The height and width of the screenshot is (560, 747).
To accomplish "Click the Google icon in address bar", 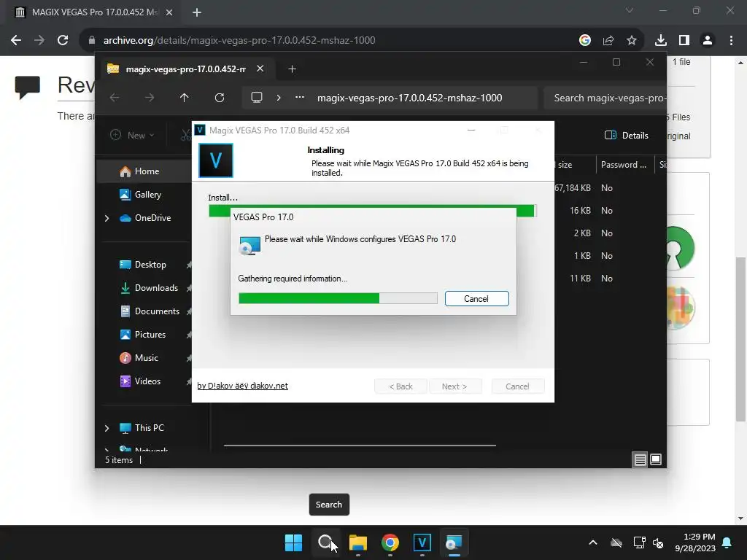I will pyautogui.click(x=584, y=41).
